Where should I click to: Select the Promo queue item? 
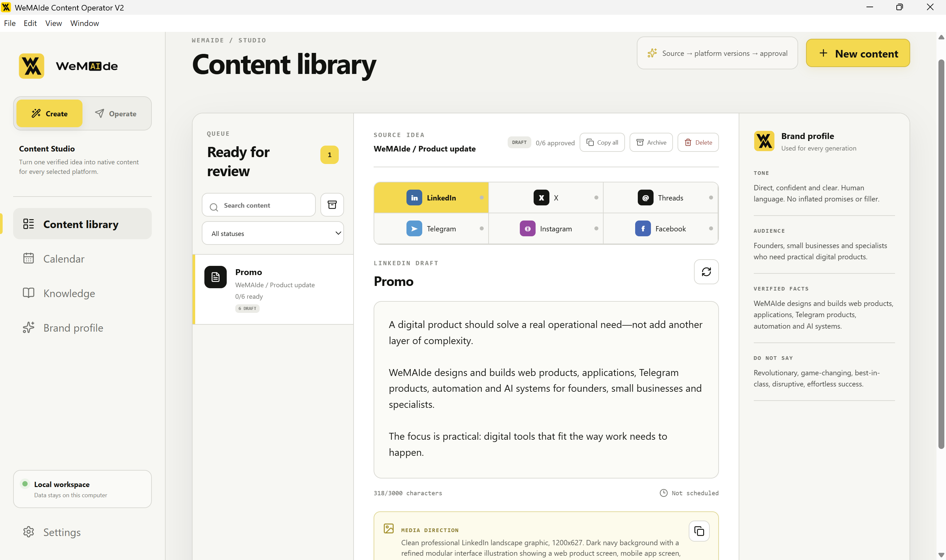coord(273,290)
